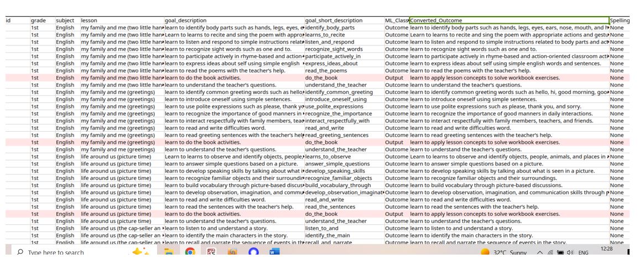Select the lesson column header
Image resolution: width=644 pixels, height=264 pixels.
[x=122, y=20]
